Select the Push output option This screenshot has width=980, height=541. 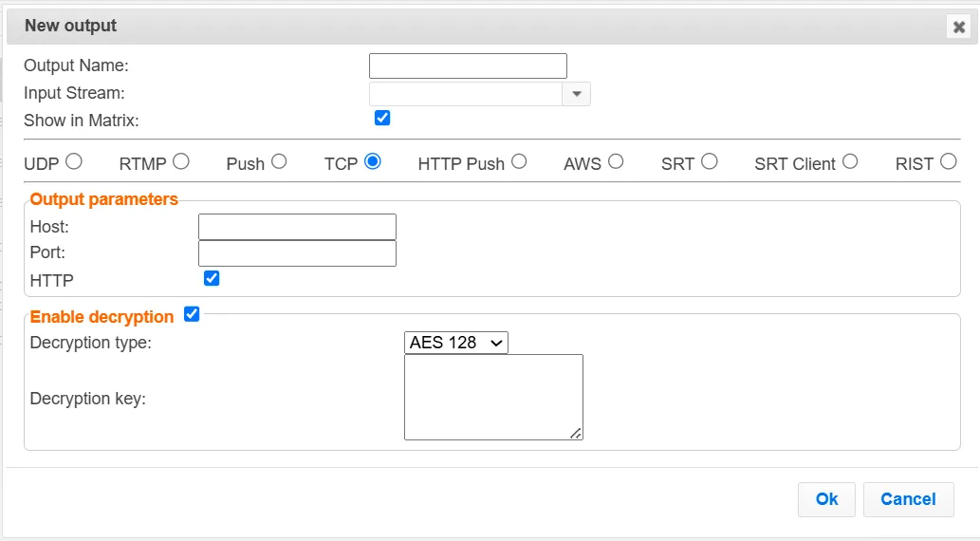[x=279, y=162]
